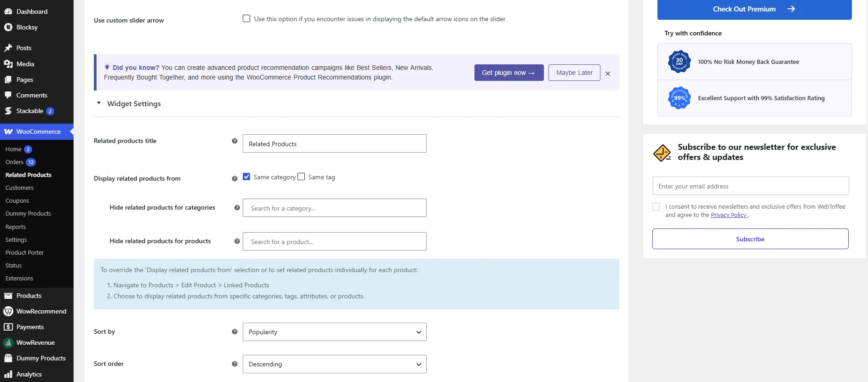This screenshot has width=868, height=382.
Task: Enable the custom slider arrow checkbox
Action: pyautogui.click(x=246, y=19)
